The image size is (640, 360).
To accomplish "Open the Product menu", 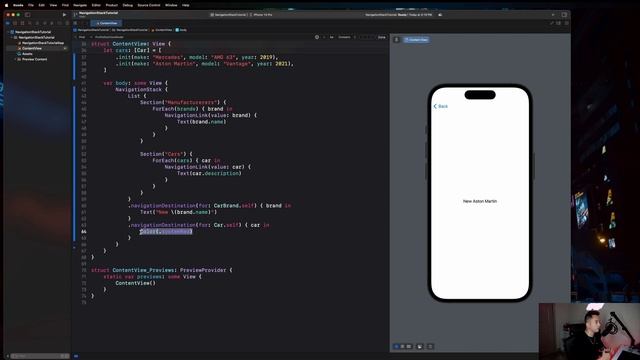I will [x=111, y=5].
